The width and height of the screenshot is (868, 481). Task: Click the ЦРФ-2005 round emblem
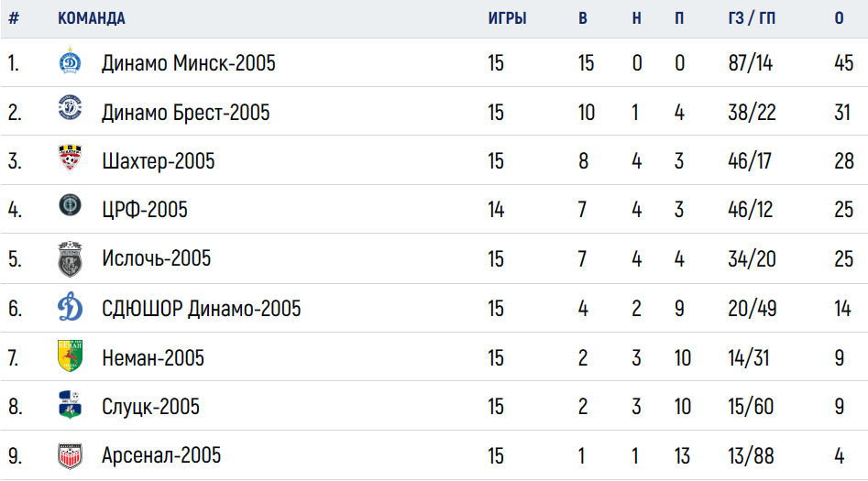(71, 205)
